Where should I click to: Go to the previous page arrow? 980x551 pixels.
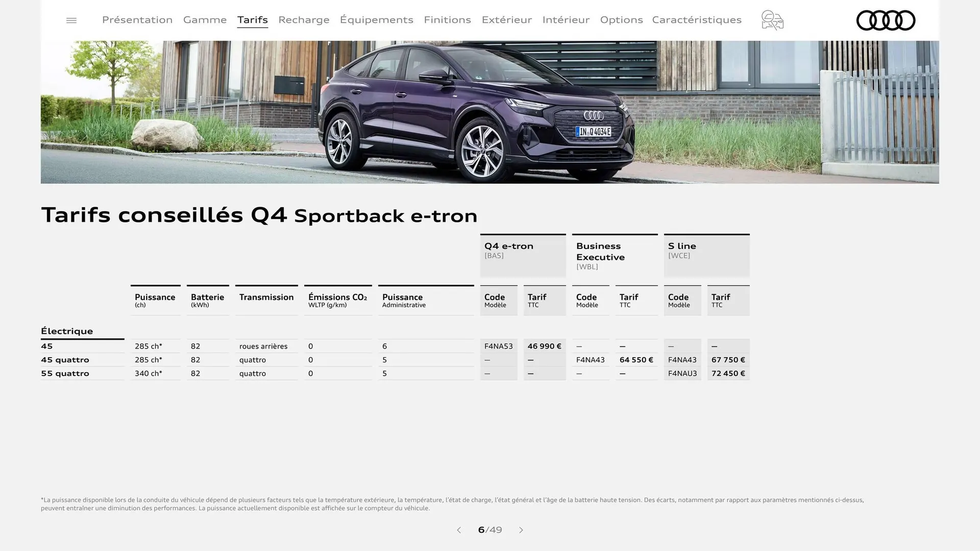459,530
